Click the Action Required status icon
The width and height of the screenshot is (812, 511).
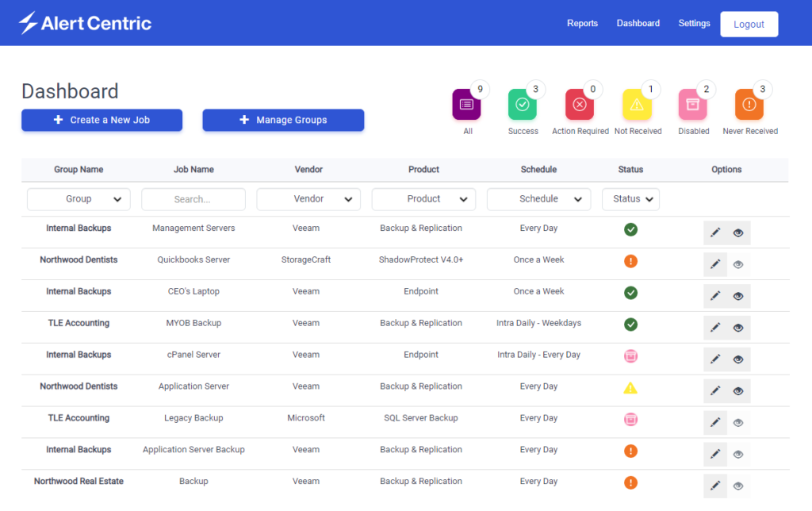[x=579, y=104]
